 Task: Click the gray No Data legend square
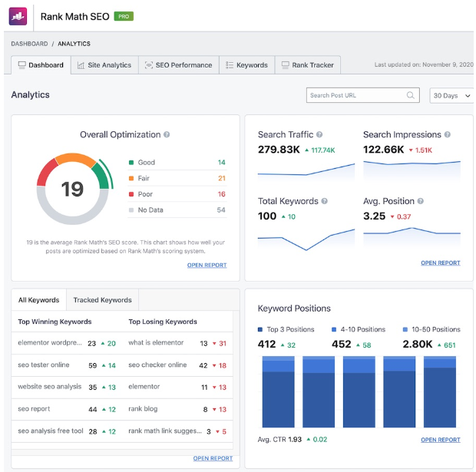[131, 210]
